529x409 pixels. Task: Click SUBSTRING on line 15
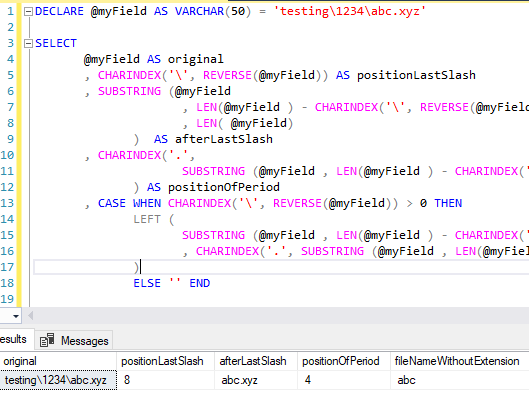pos(214,235)
